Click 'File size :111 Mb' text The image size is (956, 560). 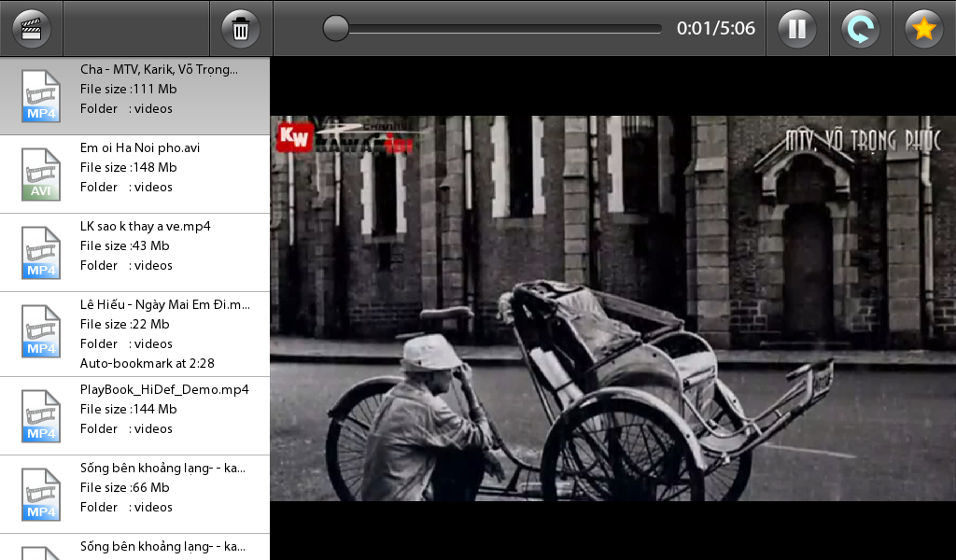128,89
